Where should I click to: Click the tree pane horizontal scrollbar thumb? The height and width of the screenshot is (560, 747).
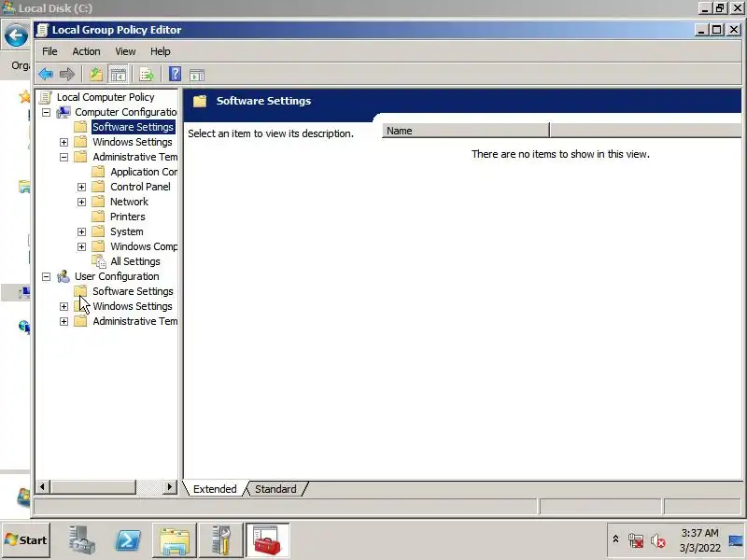[93, 486]
